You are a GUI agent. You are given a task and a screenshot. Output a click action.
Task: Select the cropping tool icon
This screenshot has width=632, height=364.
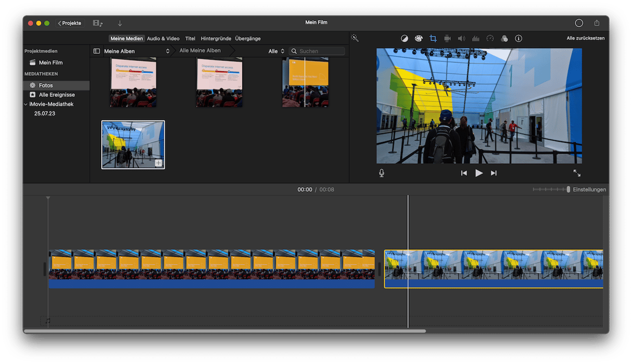tap(433, 38)
